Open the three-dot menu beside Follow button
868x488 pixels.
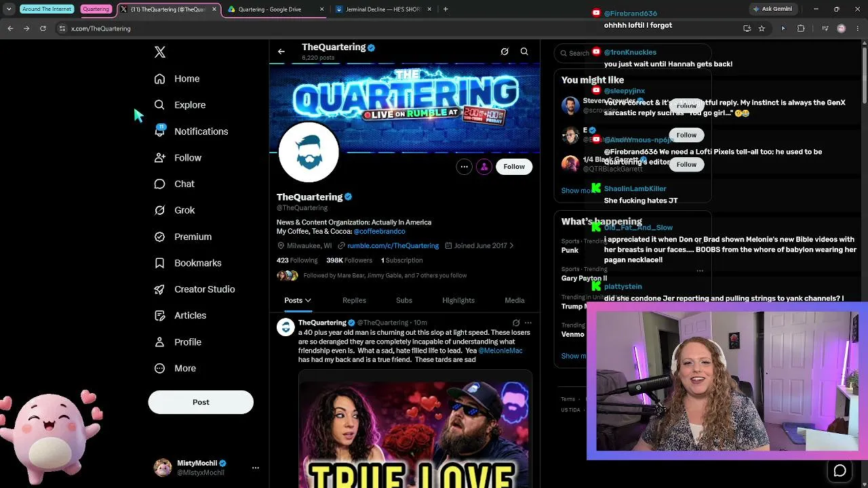tap(464, 167)
